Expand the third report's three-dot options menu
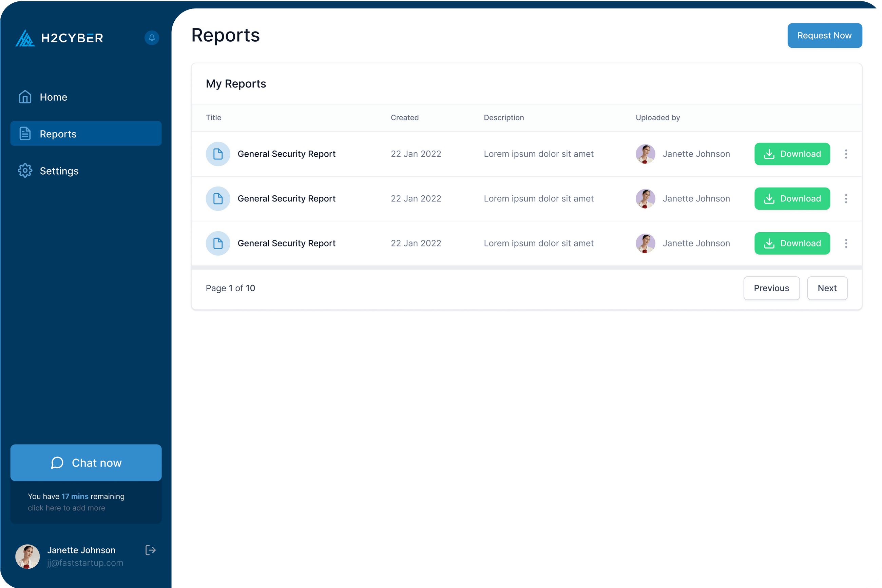Screen dimensions: 882x588 [846, 243]
